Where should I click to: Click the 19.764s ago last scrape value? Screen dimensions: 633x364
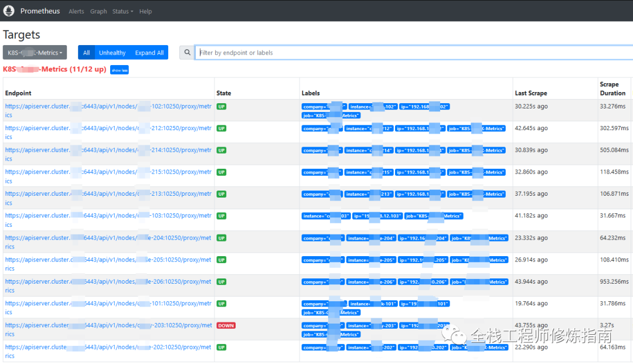click(531, 303)
